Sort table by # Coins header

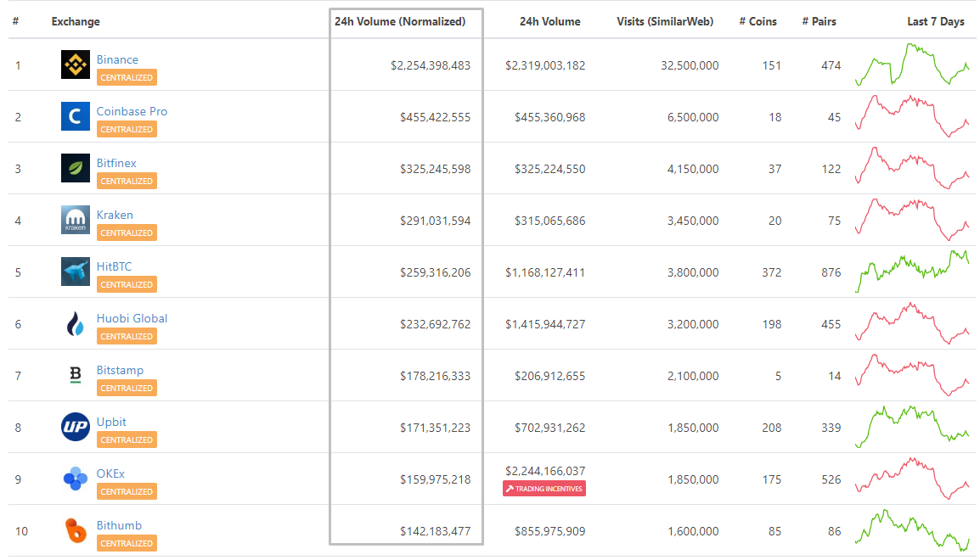(758, 22)
